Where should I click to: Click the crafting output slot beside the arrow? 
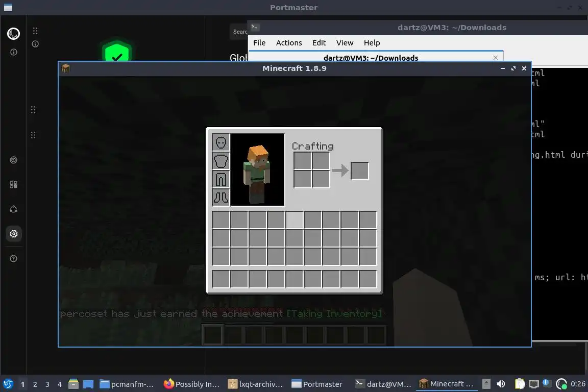click(360, 171)
